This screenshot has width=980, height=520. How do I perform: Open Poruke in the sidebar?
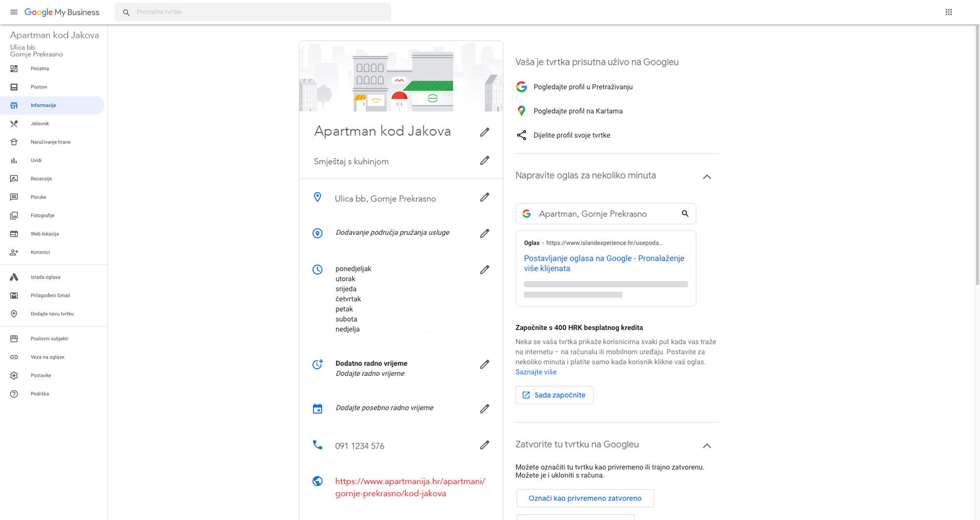[x=52, y=197]
